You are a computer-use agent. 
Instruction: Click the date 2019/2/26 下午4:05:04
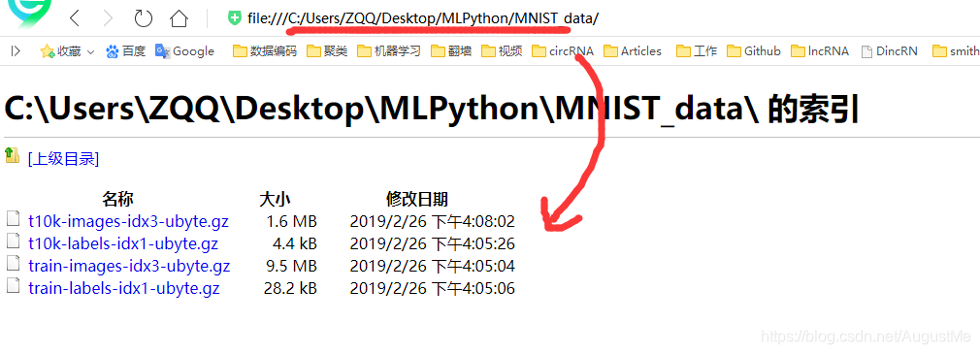[x=433, y=267]
